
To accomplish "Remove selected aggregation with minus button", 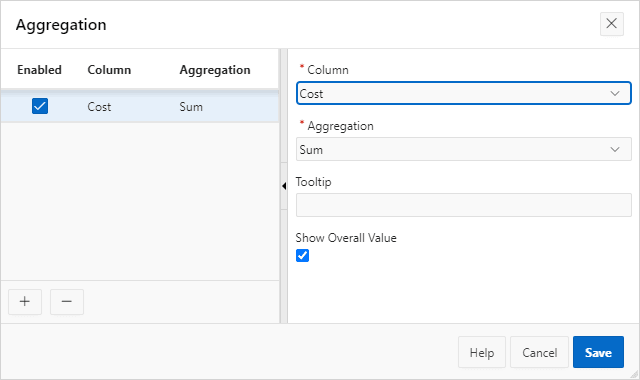I will [x=67, y=302].
